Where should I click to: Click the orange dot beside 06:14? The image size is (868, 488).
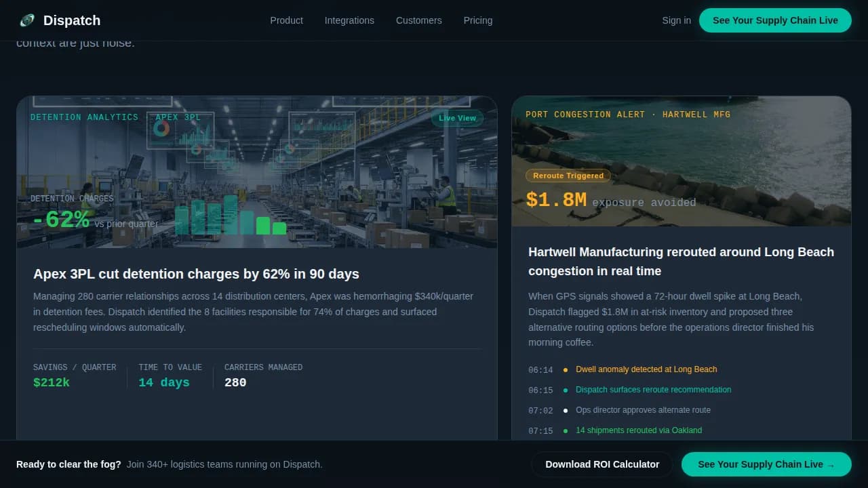click(x=566, y=370)
